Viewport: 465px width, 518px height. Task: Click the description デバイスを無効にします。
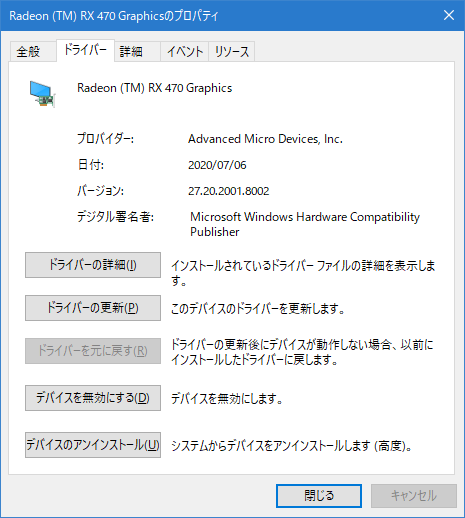(x=227, y=399)
